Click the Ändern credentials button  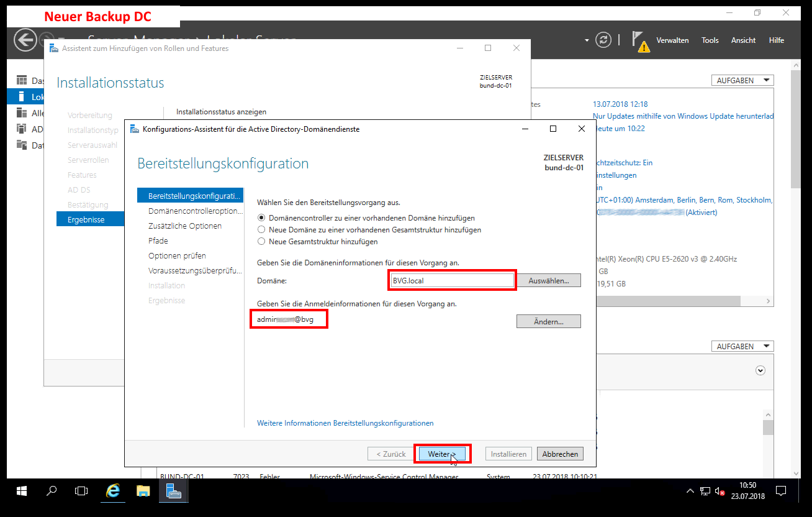[549, 322]
